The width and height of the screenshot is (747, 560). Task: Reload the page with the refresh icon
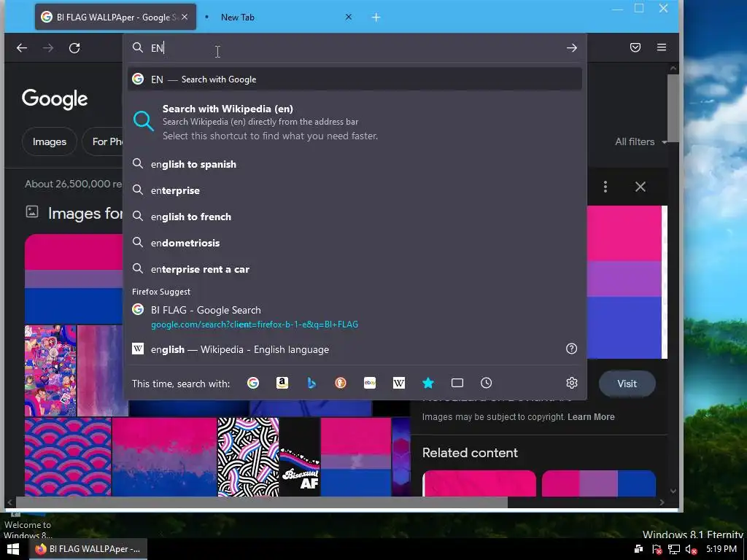74,47
